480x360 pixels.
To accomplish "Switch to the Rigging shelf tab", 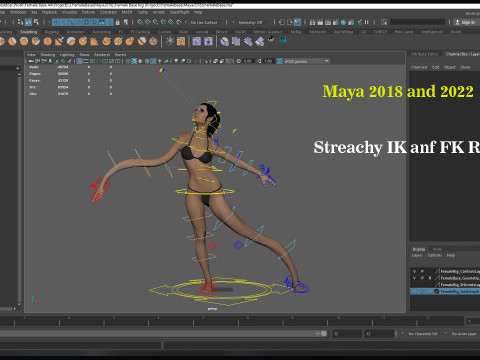I will tap(52, 32).
